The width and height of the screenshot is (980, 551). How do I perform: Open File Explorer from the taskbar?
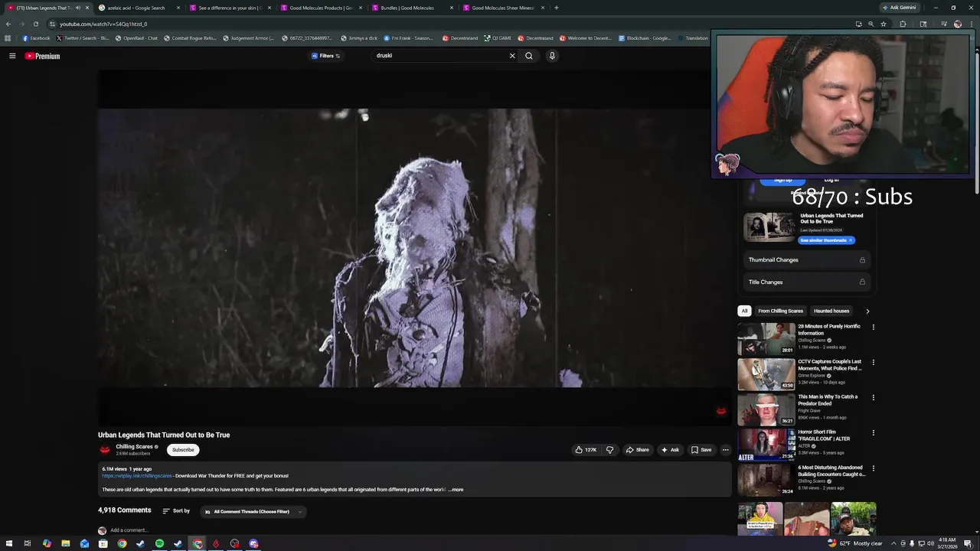coord(66,543)
